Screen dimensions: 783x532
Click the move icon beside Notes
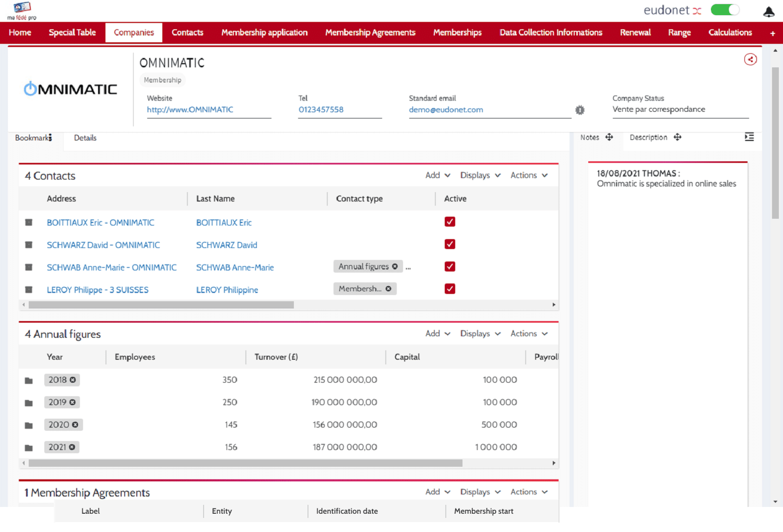(x=609, y=137)
